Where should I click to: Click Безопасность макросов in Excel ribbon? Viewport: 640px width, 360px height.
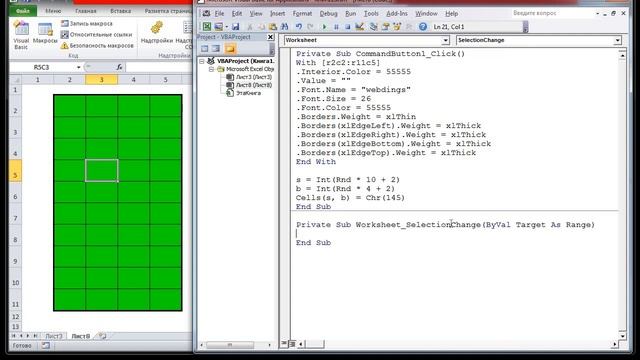pos(97,45)
